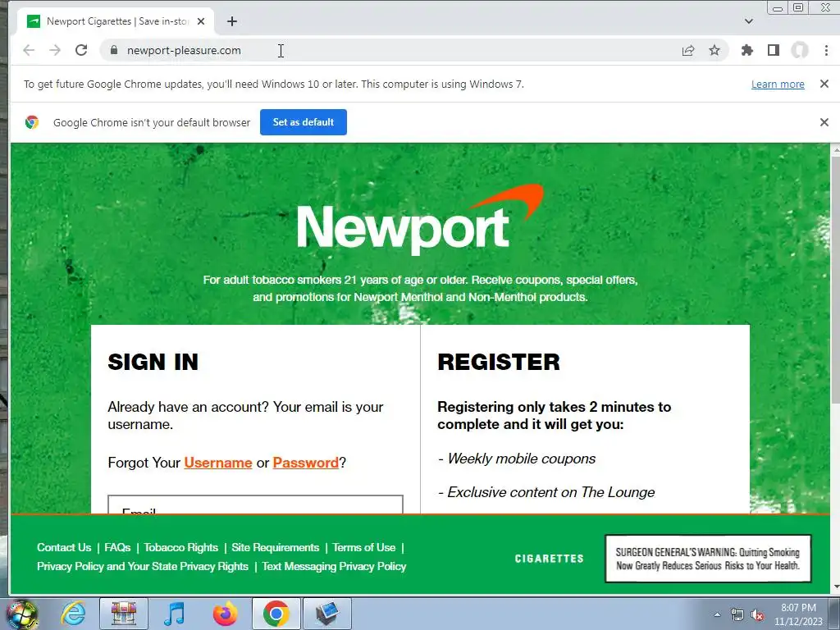
Task: Open the Tobacco Rights footer link
Action: (x=181, y=547)
